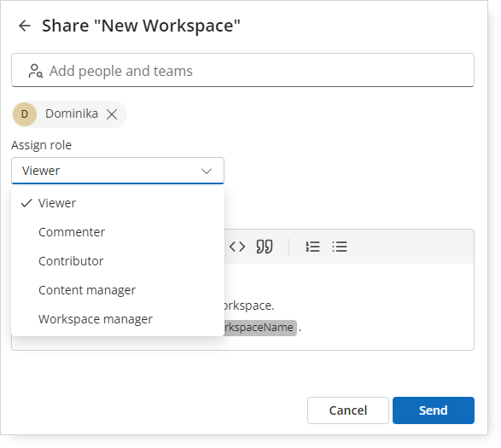Choose the Commenter role
Screen dimensions: 501x448
[118, 232]
